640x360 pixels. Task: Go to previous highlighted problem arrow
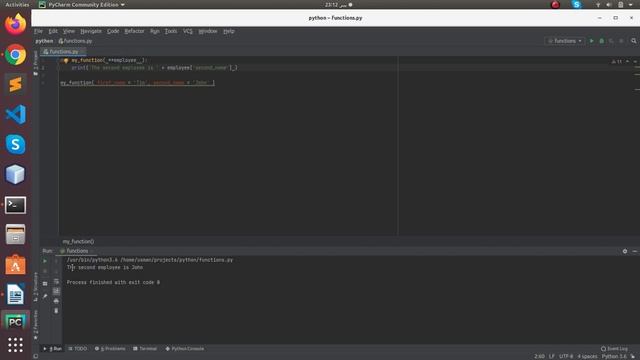pos(627,62)
